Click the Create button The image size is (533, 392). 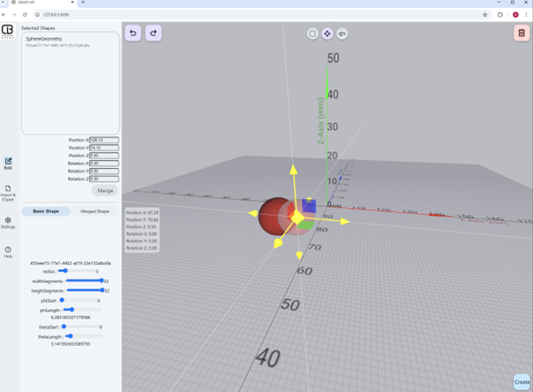(x=521, y=381)
